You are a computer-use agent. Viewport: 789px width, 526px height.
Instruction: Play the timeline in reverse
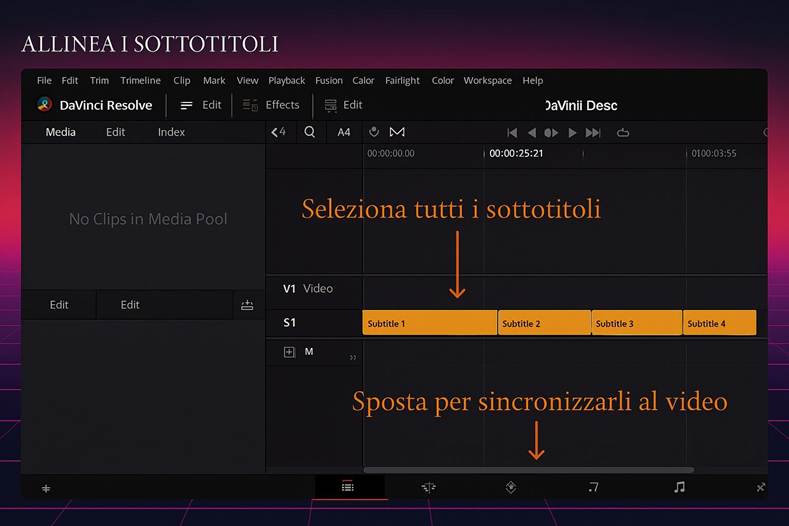[531, 132]
